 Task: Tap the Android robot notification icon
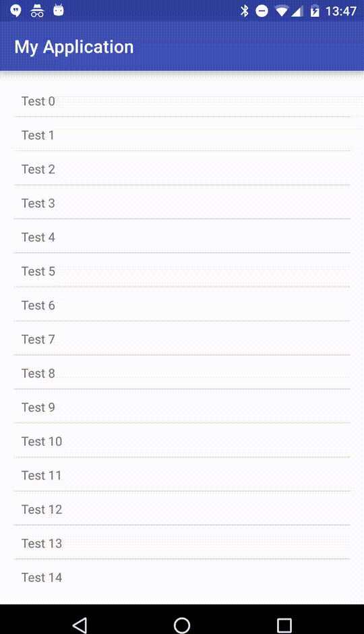click(59, 10)
